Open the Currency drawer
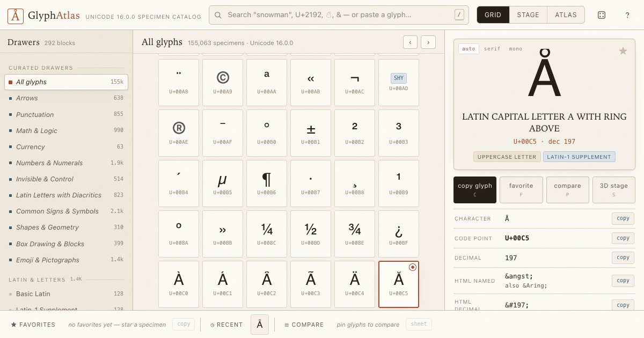Screen dimensions: 644x338 point(67,146)
